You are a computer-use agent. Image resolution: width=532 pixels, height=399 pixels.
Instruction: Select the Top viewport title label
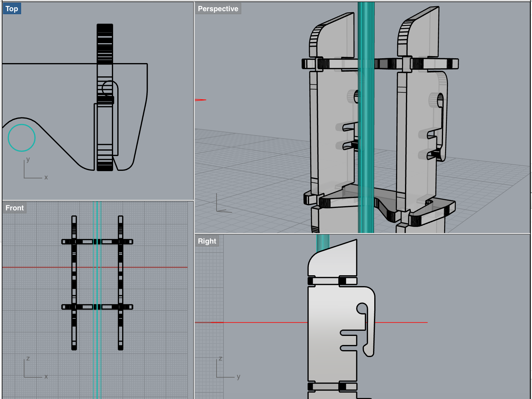12,9
